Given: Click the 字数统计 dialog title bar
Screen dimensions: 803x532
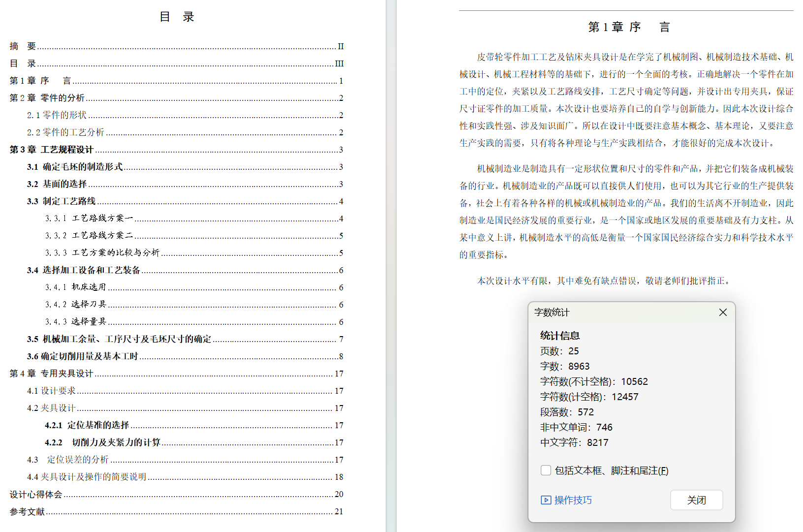Looking at the screenshot, I should (x=615, y=313).
